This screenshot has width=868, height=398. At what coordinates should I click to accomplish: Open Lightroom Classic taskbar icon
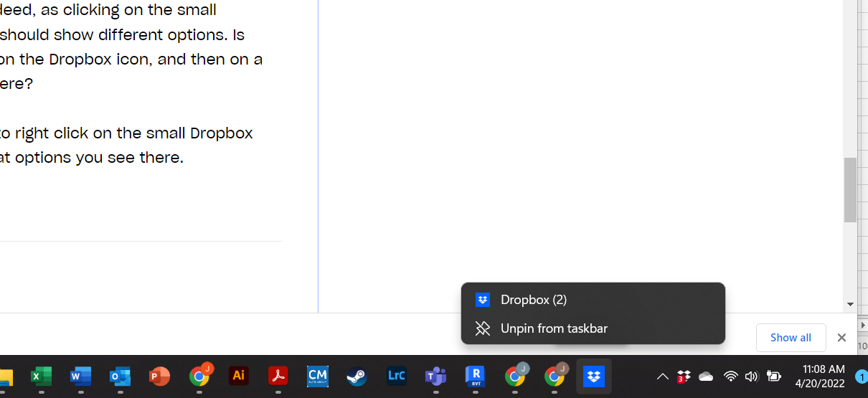(396, 375)
